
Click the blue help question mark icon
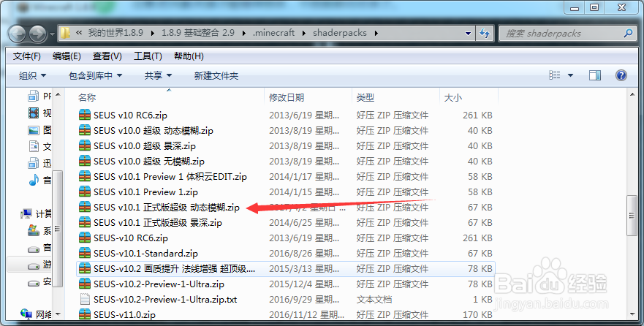tap(621, 75)
